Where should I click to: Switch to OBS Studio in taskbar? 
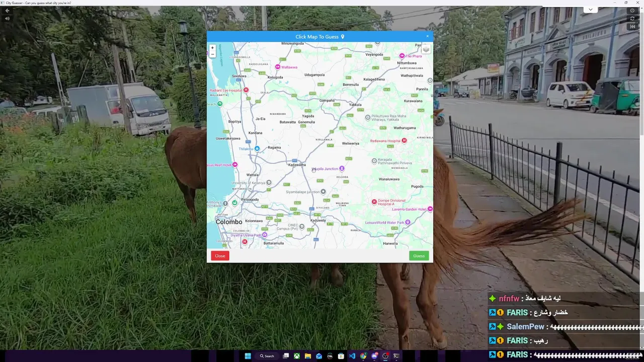385,356
